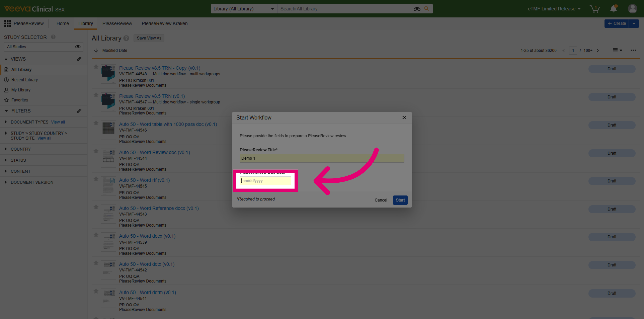Click the binoculars advanced search icon
The image size is (644, 319).
pyautogui.click(x=417, y=9)
